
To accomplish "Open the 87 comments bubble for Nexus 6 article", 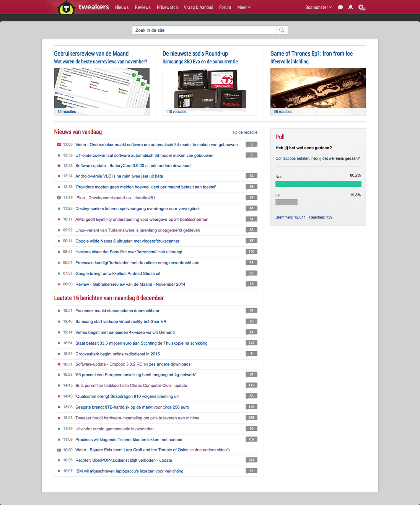I will point(251,241).
